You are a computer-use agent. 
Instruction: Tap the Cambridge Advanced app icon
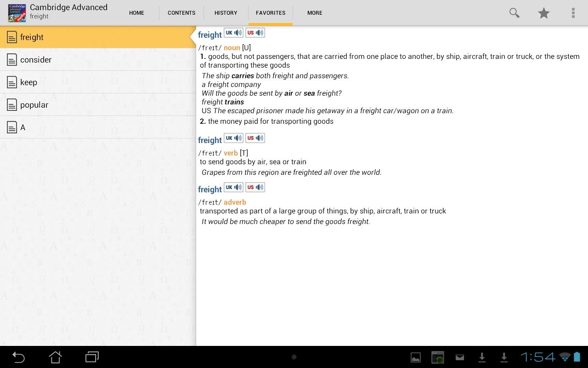pos(17,13)
